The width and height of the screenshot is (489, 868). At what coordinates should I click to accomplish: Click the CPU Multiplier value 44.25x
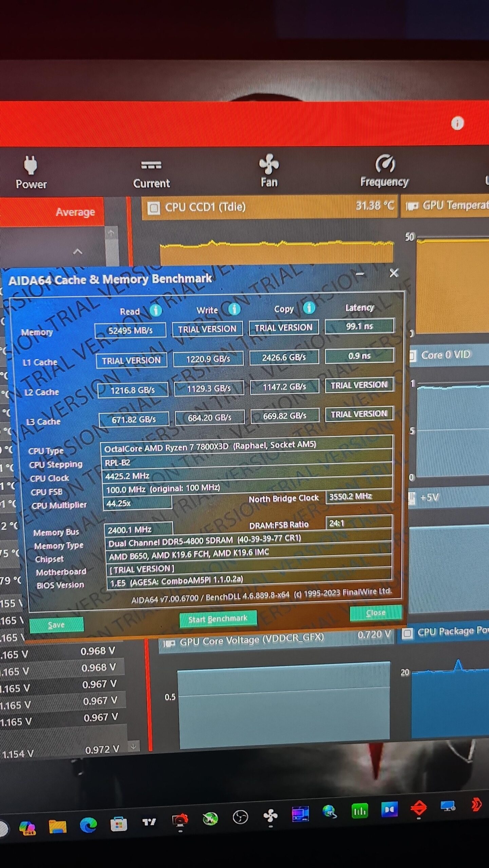137,503
